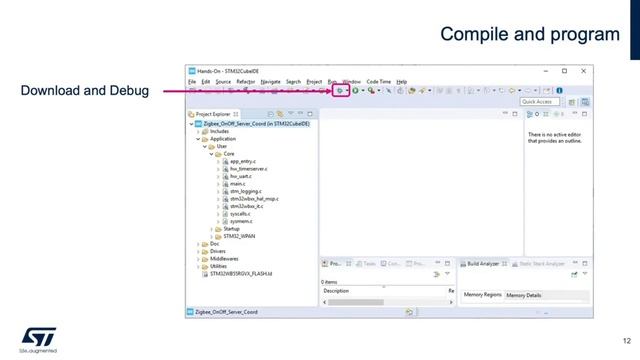Click the filter icon in Problems view
640x360 pixels.
[436, 274]
